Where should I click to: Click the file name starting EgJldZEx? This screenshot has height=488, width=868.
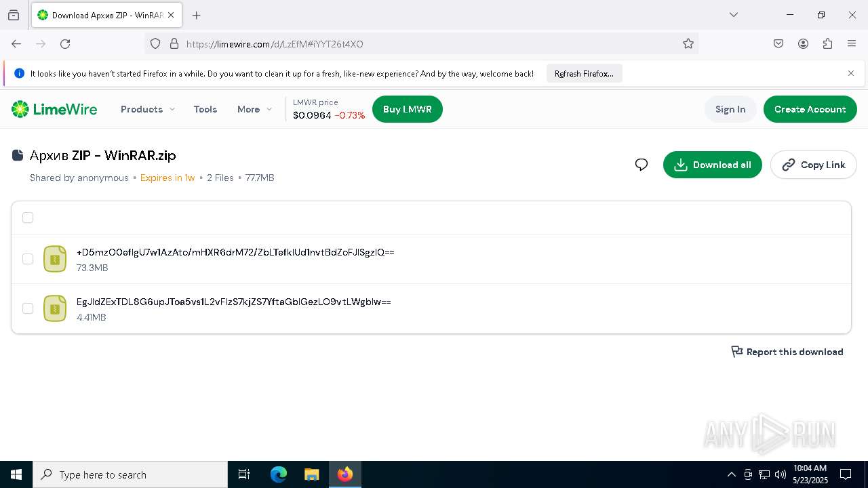click(x=234, y=302)
